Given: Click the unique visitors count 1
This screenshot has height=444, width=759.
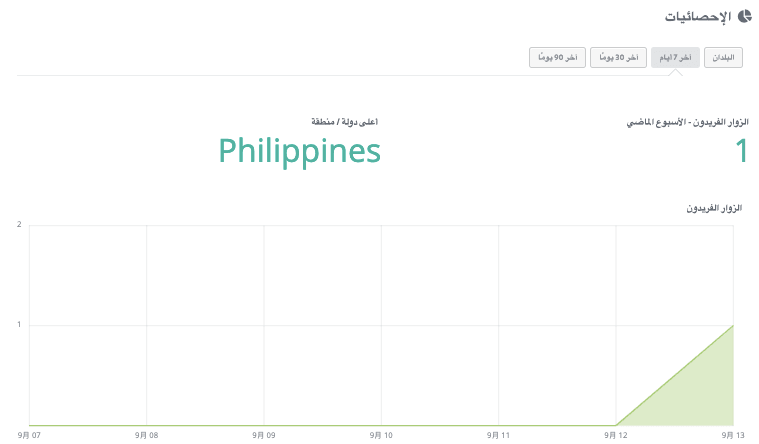Looking at the screenshot, I should 742,151.
